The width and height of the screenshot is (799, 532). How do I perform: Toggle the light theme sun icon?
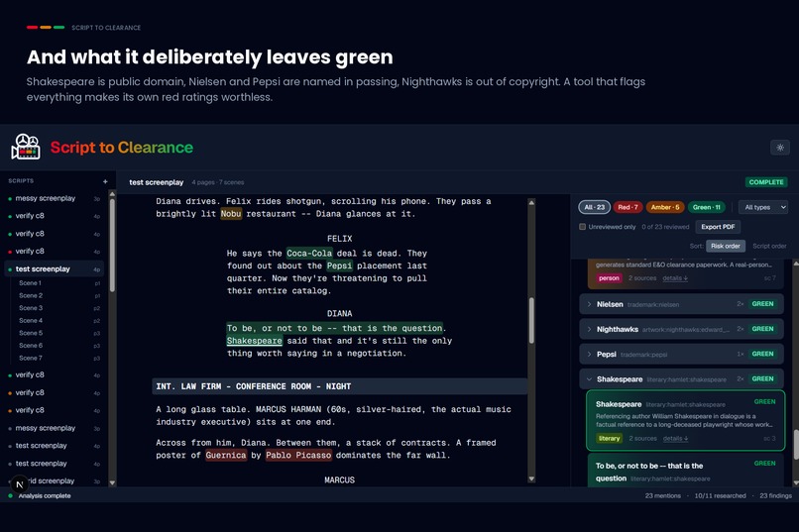click(x=779, y=148)
